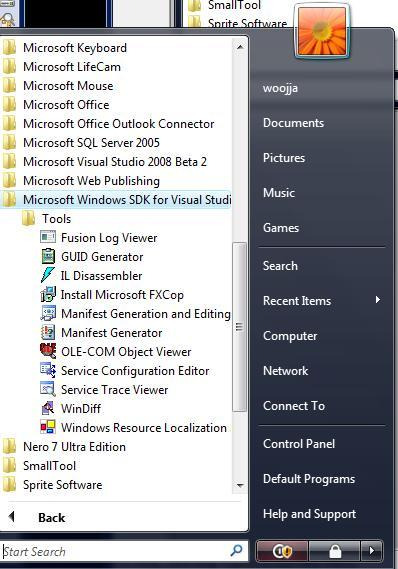
Task: Select Connect To
Action: tap(294, 406)
